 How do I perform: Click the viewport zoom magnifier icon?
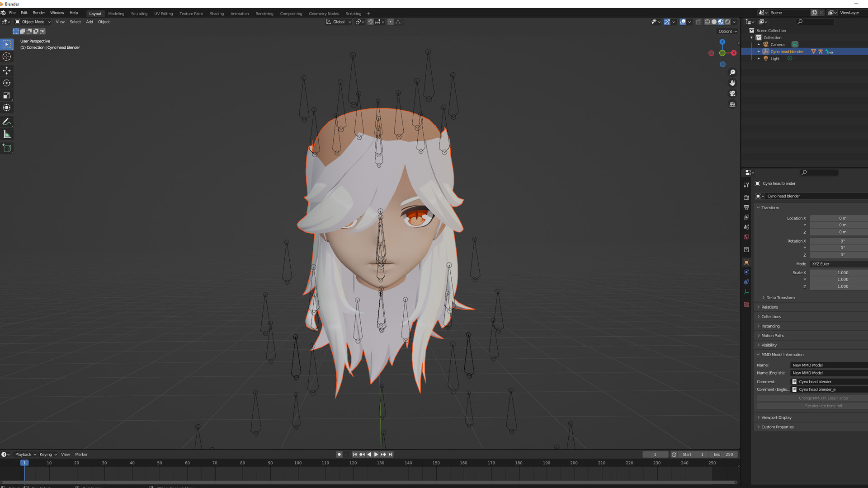[732, 72]
